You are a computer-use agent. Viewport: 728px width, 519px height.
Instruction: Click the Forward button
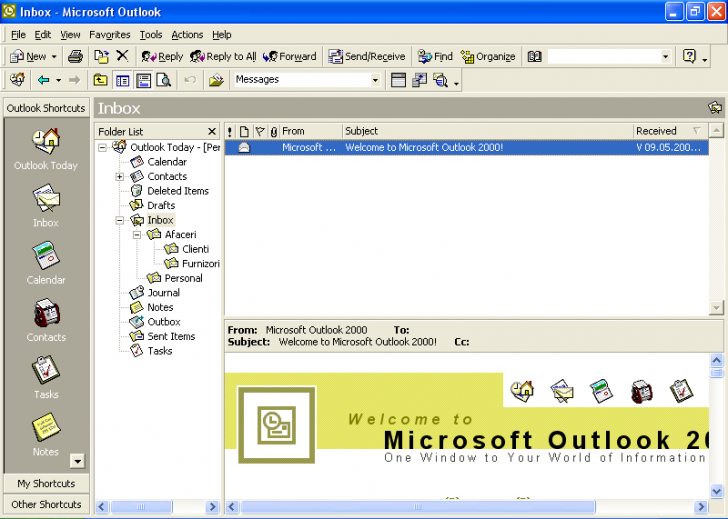click(289, 57)
